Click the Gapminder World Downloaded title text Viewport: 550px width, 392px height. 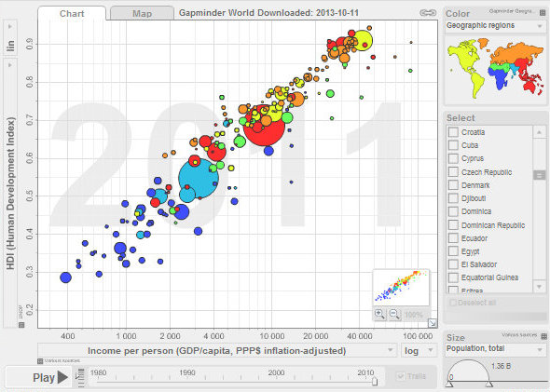point(268,13)
